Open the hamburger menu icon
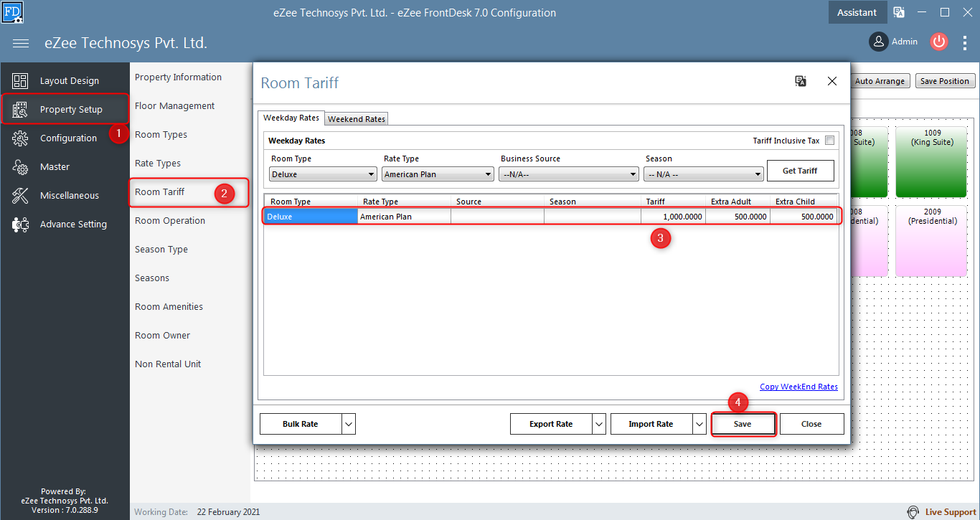Image resolution: width=980 pixels, height=520 pixels. [21, 43]
